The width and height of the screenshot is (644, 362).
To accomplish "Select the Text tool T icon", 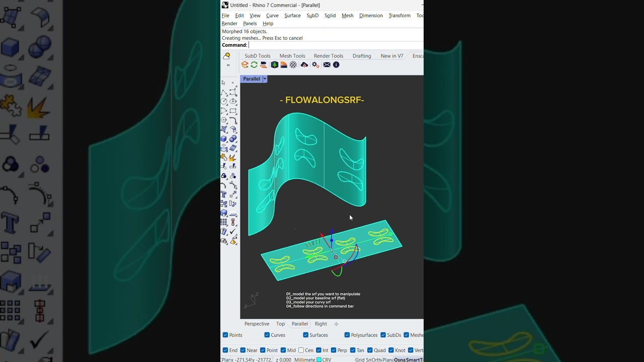I will (x=224, y=195).
